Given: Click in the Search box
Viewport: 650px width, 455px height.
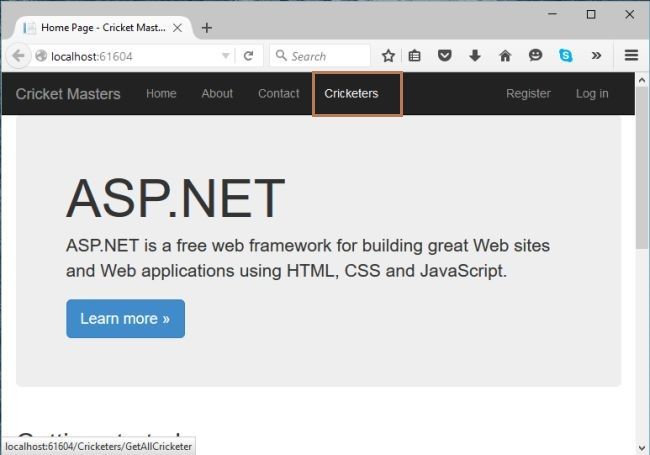Looking at the screenshot, I should pyautogui.click(x=320, y=56).
